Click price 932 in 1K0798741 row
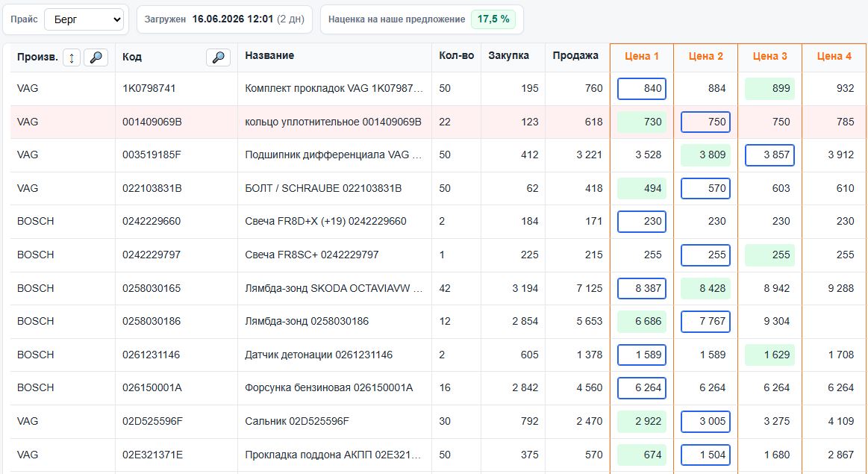 point(846,89)
